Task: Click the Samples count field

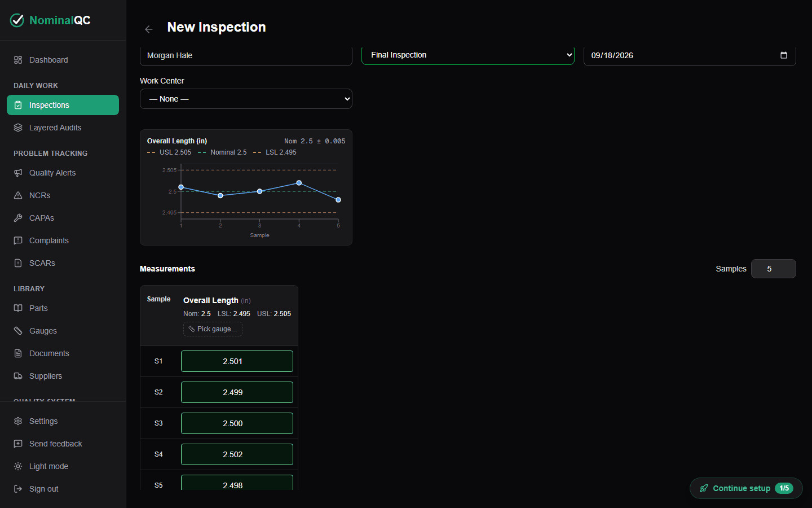Action: click(x=773, y=269)
